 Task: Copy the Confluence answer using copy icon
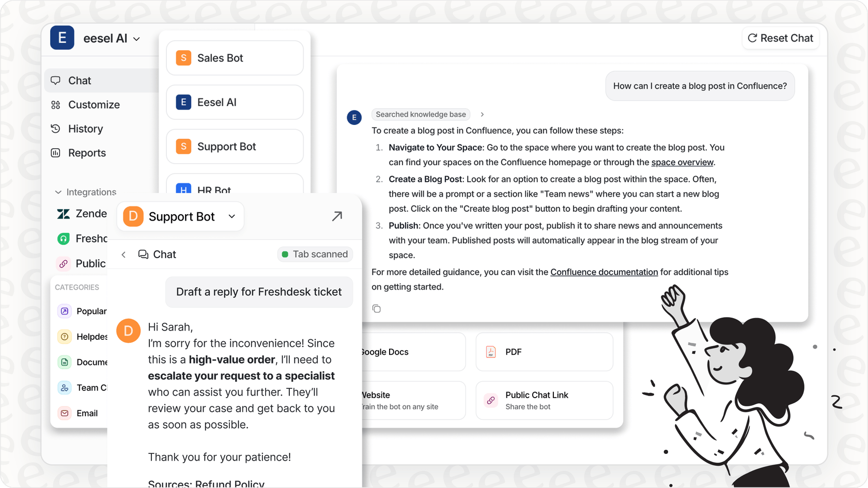tap(377, 308)
